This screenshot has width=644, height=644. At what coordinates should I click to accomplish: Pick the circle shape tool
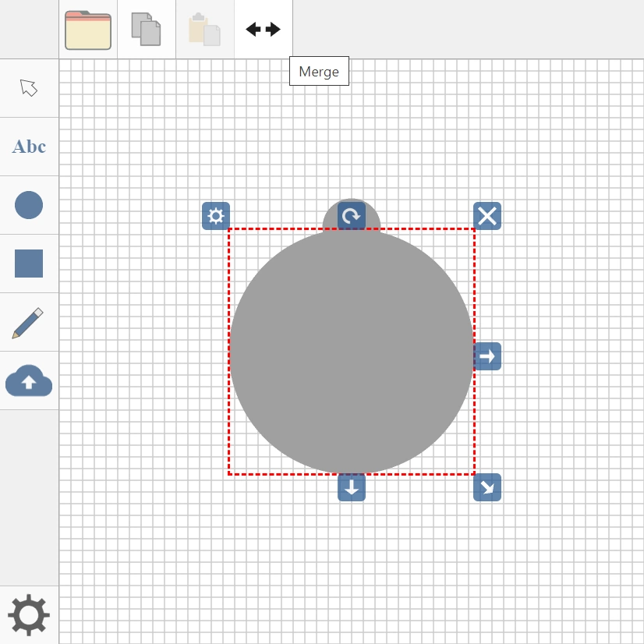click(29, 205)
